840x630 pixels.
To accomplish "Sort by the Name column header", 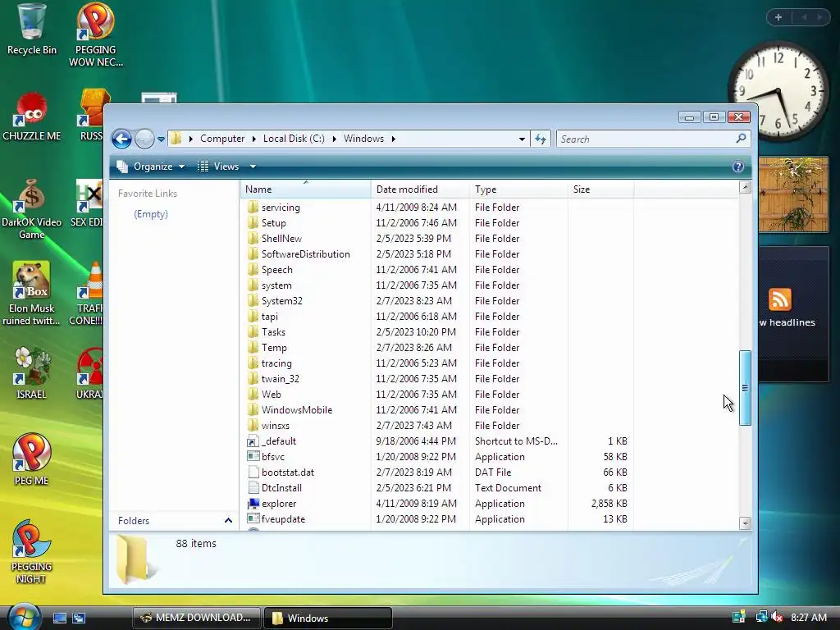I will tap(305, 189).
